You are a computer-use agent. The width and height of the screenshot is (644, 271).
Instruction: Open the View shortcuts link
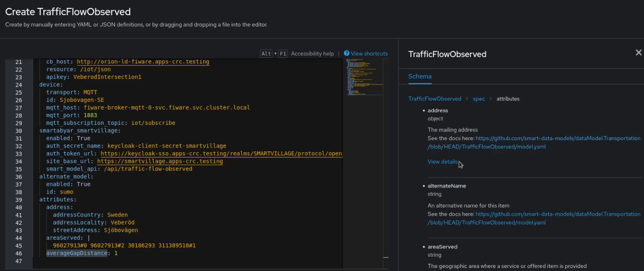(x=369, y=54)
